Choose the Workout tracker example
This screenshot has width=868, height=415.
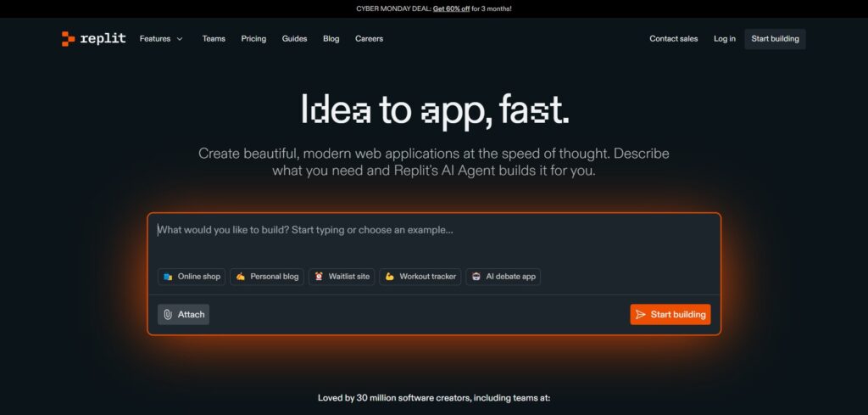click(420, 277)
